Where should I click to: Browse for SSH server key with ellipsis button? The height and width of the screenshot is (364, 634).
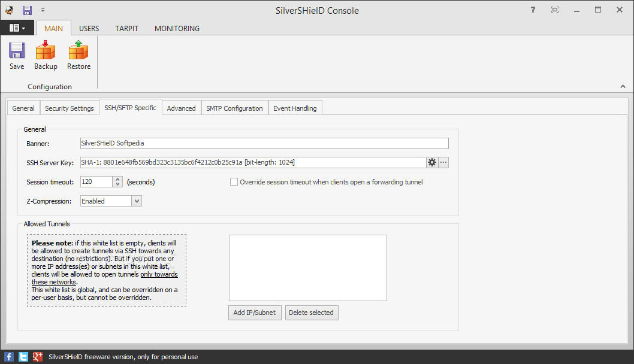443,162
